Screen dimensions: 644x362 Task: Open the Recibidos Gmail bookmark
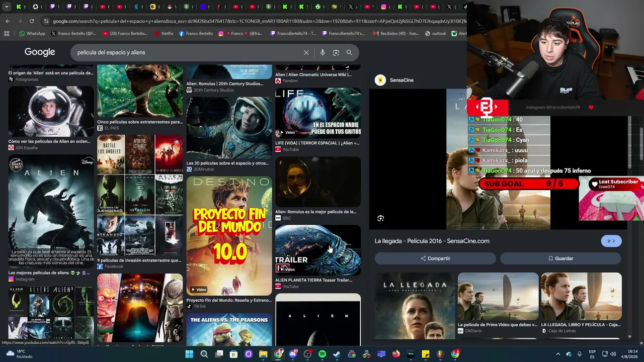[x=396, y=34]
